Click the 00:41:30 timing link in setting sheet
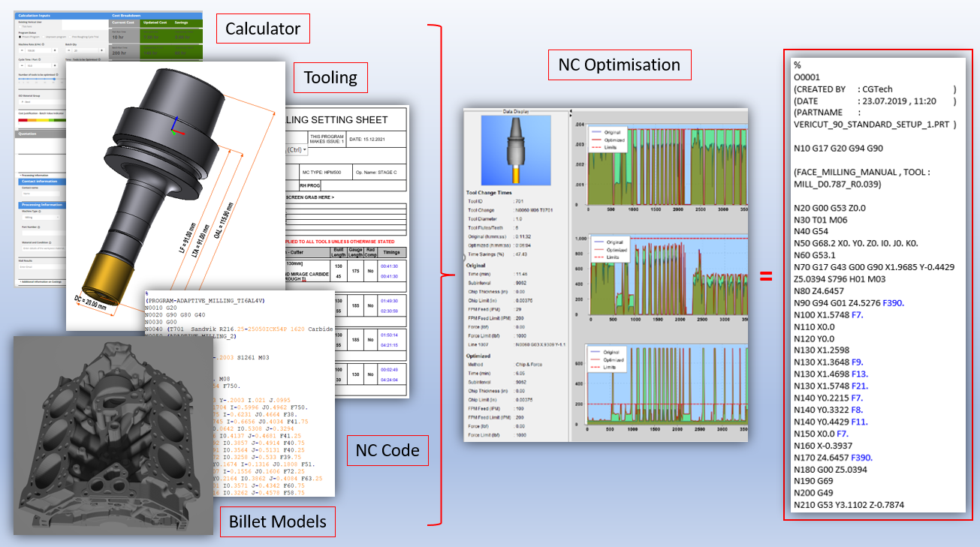980x547 pixels. [390, 266]
